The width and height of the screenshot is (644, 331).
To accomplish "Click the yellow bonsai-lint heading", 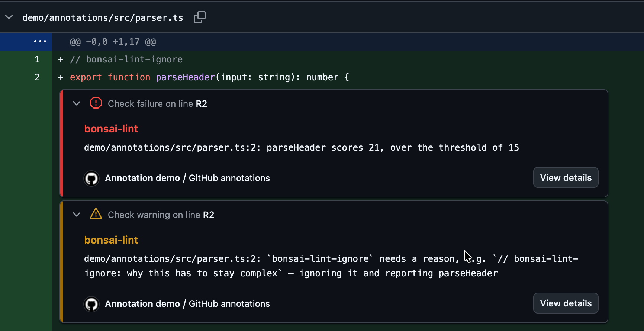I will (111, 240).
